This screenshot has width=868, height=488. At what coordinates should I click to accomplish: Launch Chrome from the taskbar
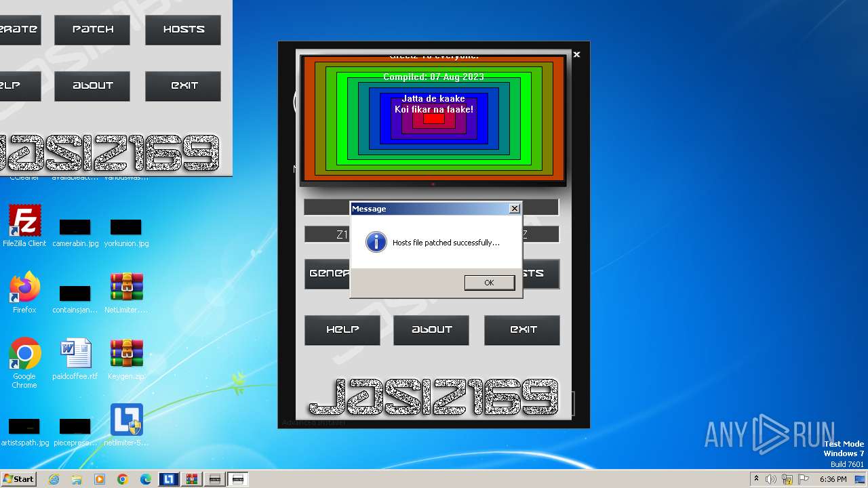[123, 479]
